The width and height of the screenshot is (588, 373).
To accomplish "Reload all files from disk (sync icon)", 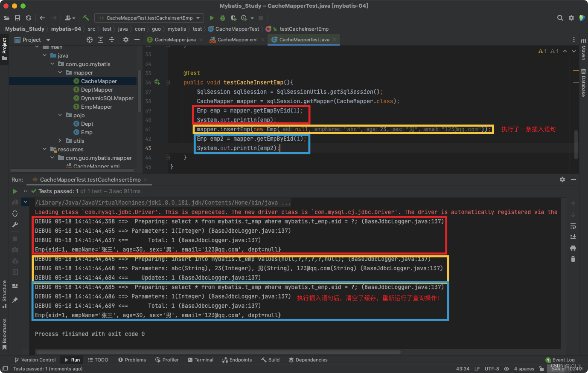I will click(x=29, y=18).
